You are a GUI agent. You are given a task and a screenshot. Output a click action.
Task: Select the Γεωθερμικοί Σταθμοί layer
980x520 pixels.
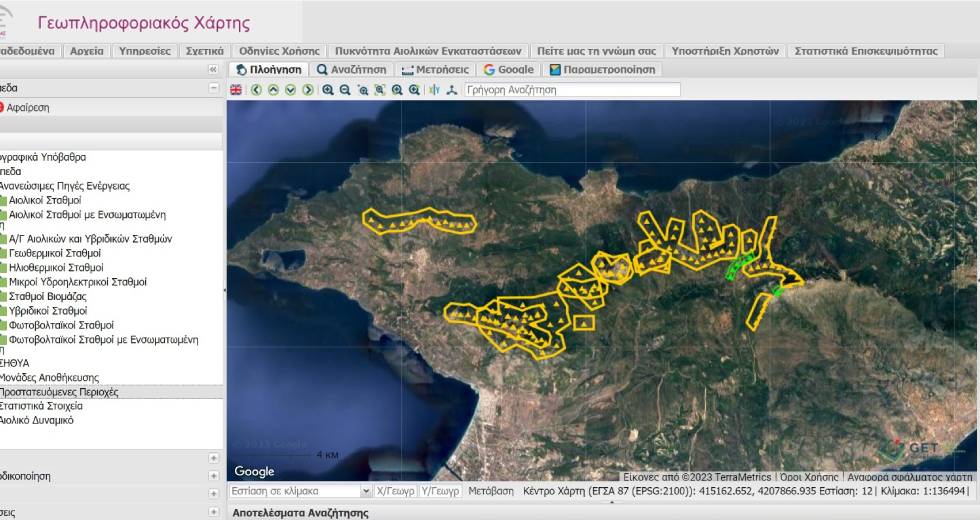(x=54, y=253)
